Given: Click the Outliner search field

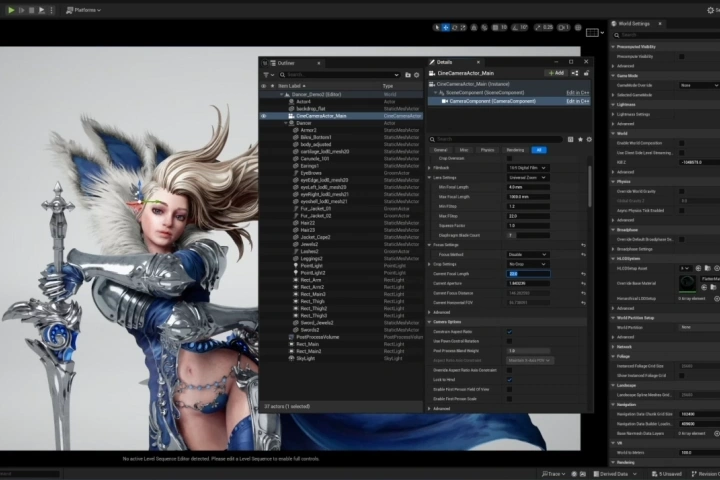Looking at the screenshot, I should (339, 75).
